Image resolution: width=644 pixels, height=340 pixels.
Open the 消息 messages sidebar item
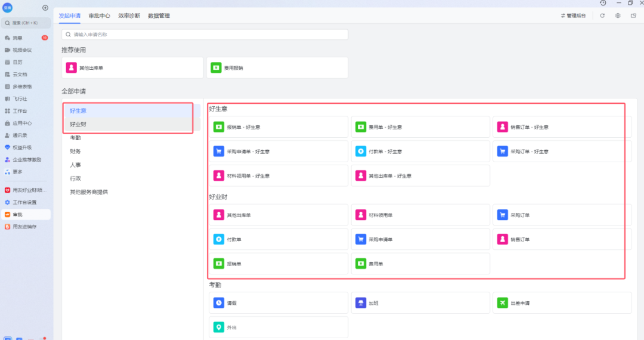pyautogui.click(x=26, y=38)
